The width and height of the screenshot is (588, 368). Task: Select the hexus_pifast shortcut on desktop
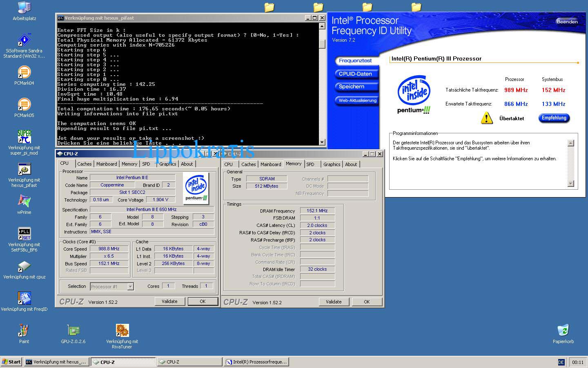coord(24,169)
